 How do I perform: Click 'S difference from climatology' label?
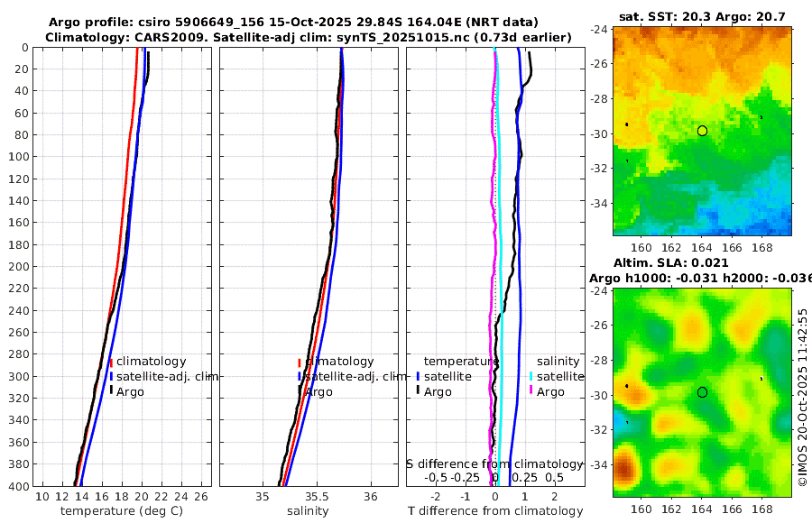point(494,463)
